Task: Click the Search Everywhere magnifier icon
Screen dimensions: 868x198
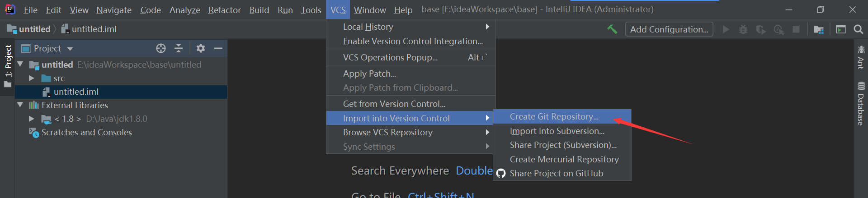Action: 858,29
